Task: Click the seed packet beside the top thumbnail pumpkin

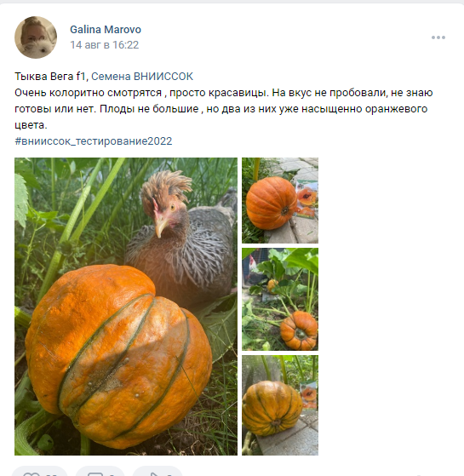Action: pos(306,199)
